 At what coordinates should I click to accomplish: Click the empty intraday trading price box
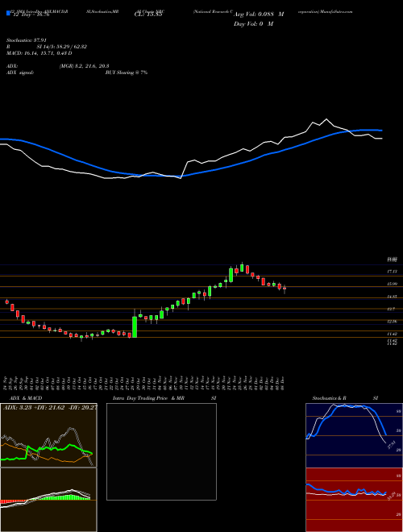click(161, 451)
